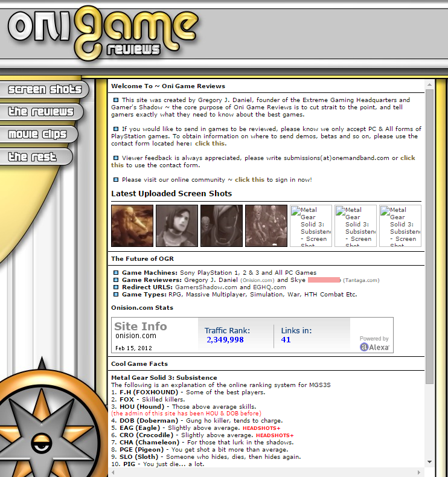Open the fifth thumbnail, first broken Metal Gear image
This screenshot has height=477, width=448.
311,226
